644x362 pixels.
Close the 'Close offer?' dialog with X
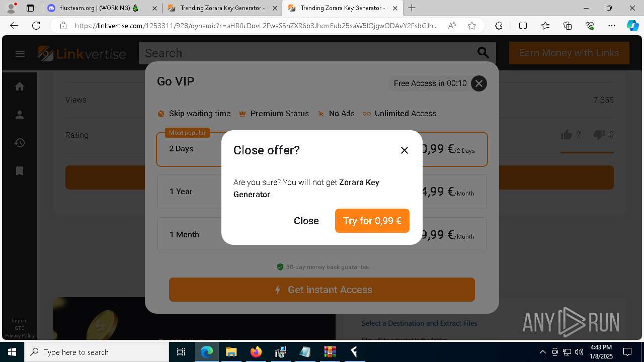click(405, 150)
